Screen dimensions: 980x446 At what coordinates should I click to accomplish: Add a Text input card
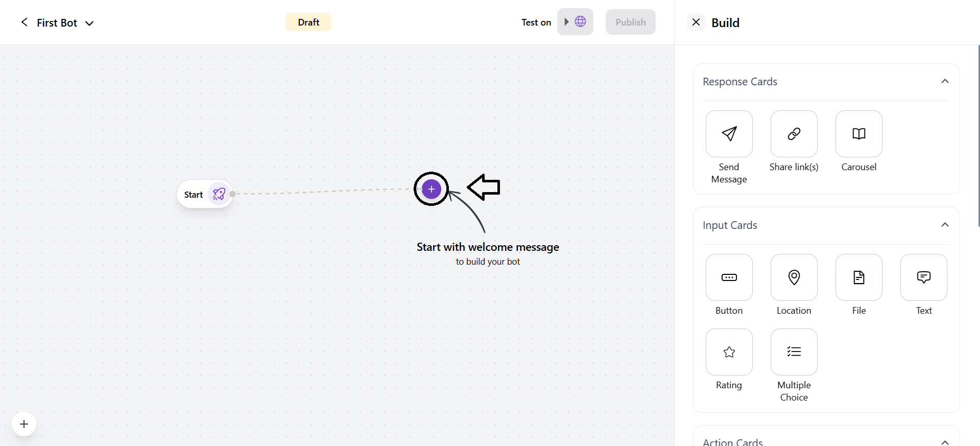click(923, 277)
